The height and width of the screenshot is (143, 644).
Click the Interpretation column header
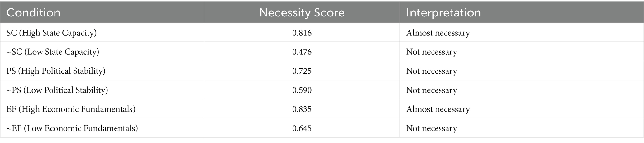[443, 12]
